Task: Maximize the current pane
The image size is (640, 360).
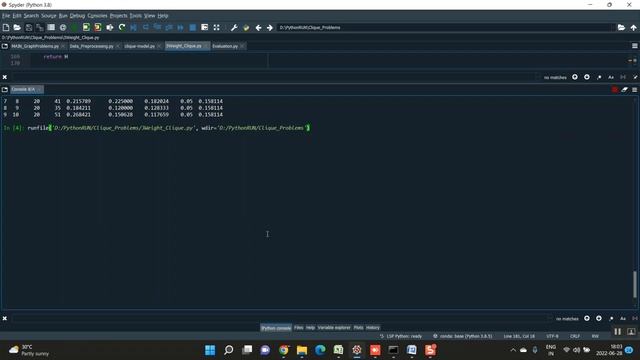Action: tap(204, 27)
